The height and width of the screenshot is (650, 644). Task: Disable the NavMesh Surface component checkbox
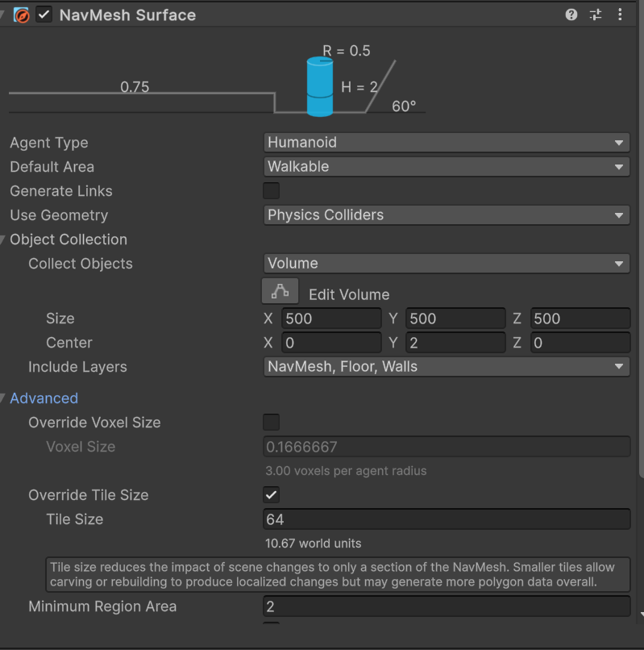click(x=44, y=14)
